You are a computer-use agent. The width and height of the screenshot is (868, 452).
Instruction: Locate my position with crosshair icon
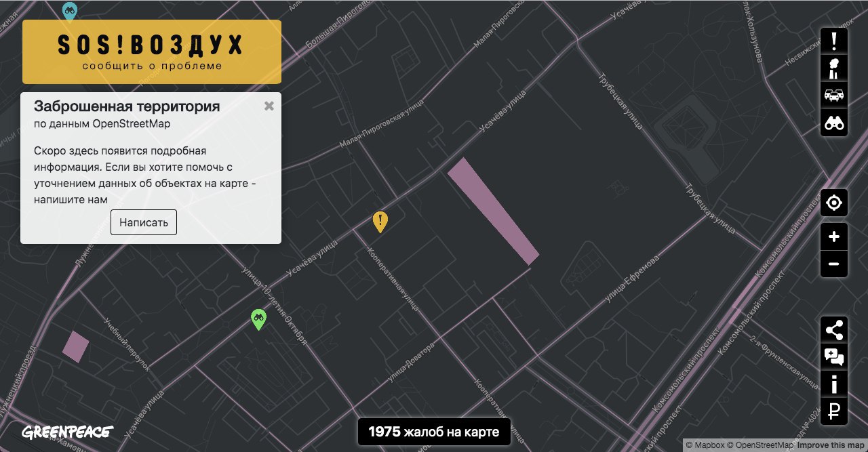(x=834, y=203)
